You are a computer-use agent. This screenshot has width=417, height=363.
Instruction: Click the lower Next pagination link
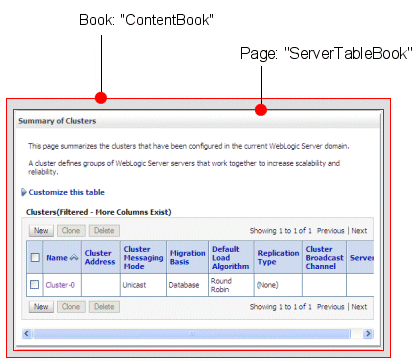(x=359, y=307)
